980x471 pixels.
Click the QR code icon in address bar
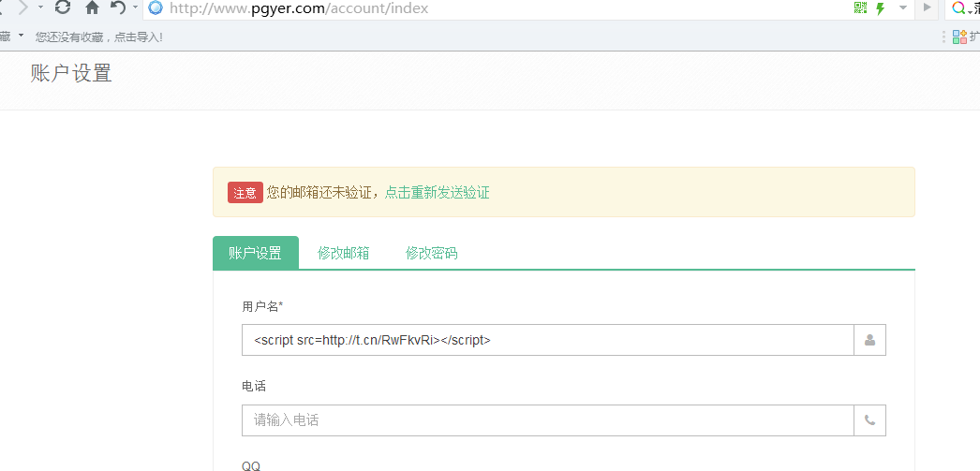click(861, 7)
